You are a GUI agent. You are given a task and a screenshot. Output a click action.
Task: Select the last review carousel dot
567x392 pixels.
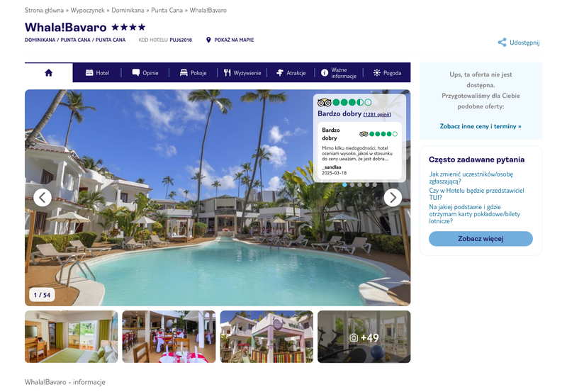click(375, 185)
